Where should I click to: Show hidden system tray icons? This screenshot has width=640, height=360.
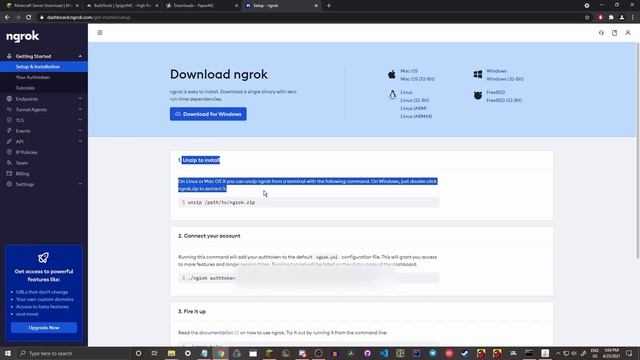pyautogui.click(x=558, y=353)
